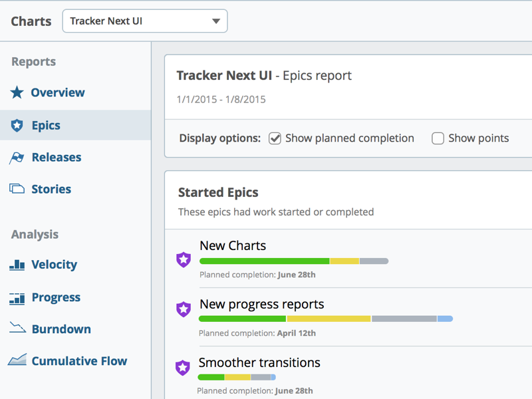Open the Releases report
532x399 pixels.
click(56, 158)
